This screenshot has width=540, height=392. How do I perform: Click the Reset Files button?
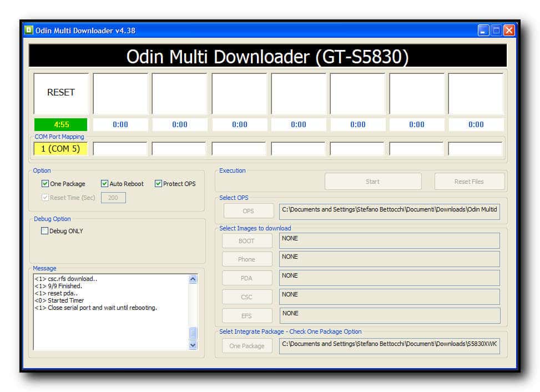pyautogui.click(x=469, y=182)
